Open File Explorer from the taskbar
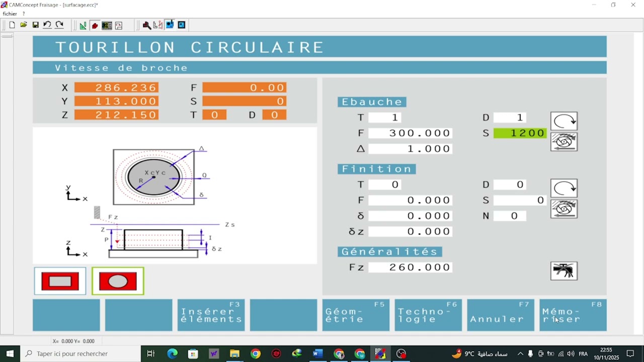Viewport: 644px width, 362px height. tap(234, 354)
